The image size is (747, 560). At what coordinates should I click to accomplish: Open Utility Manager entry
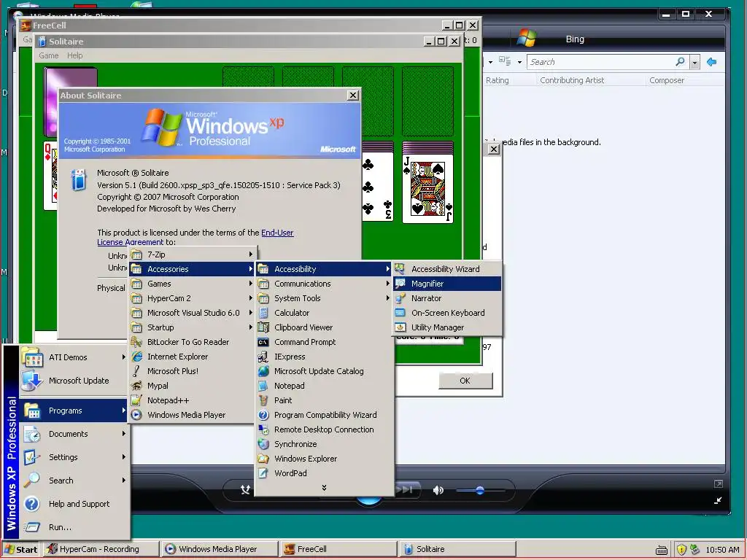tap(447, 327)
